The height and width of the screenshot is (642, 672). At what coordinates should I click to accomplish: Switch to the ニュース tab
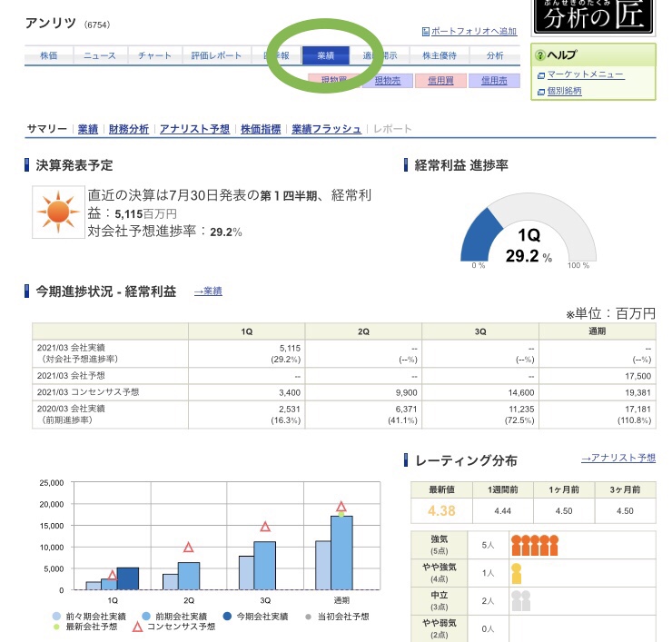coord(100,55)
